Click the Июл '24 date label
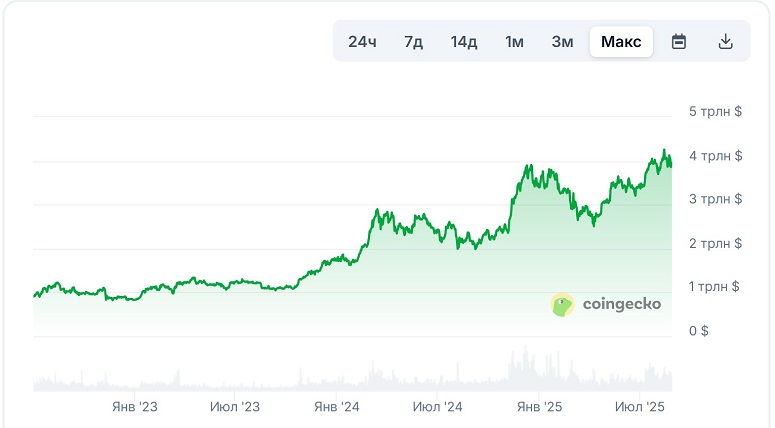 click(438, 407)
